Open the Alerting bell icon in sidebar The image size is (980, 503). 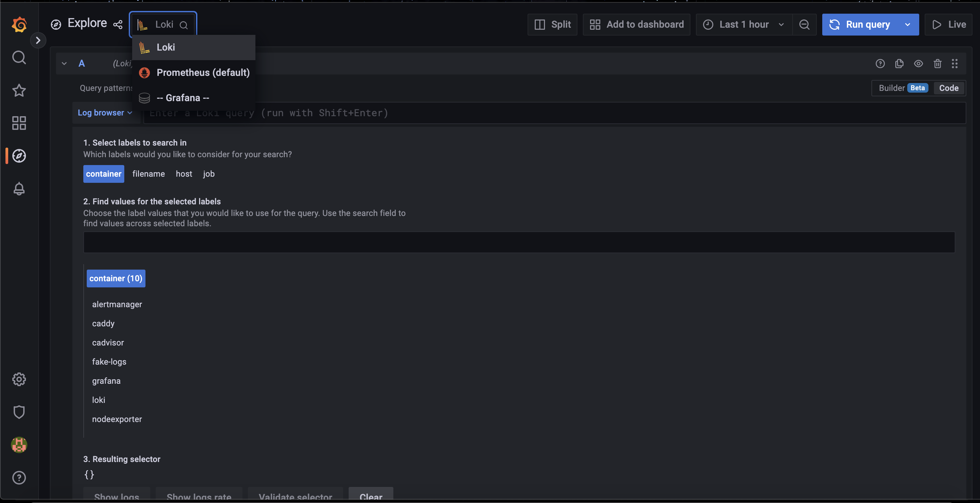[x=19, y=189]
